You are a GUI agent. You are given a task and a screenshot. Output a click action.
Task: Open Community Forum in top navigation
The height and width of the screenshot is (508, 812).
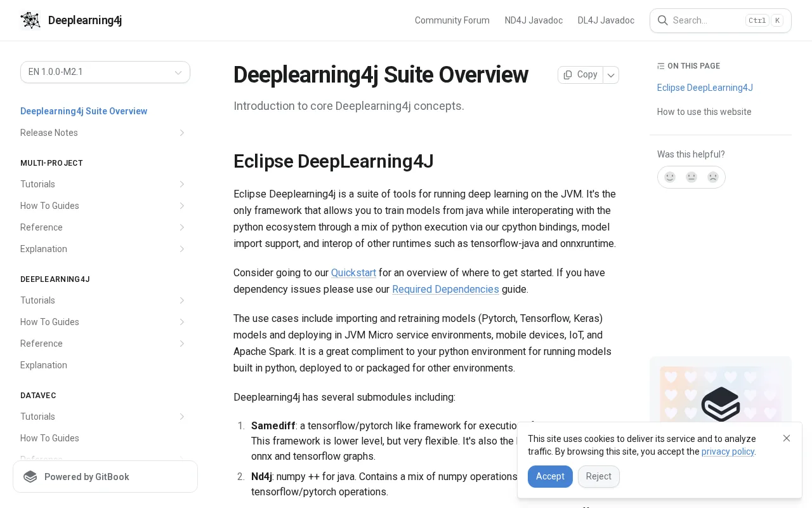pos(452,20)
